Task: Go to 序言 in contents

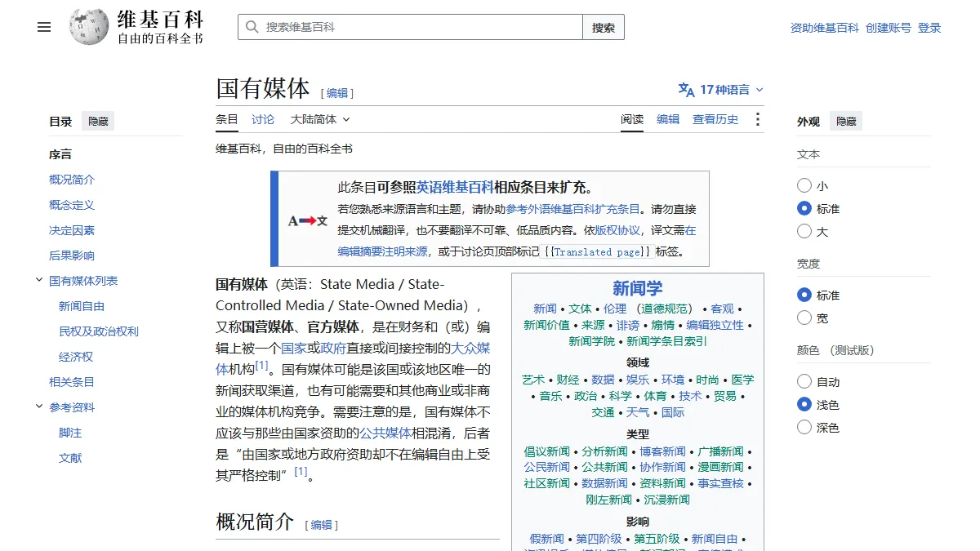Action: tap(60, 154)
